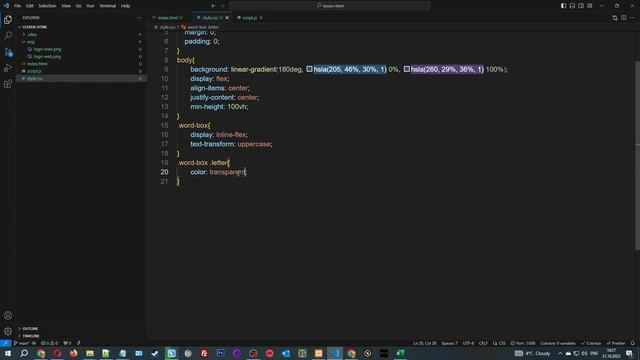Open the File menu
The width and height of the screenshot is (640, 360).
pos(18,6)
